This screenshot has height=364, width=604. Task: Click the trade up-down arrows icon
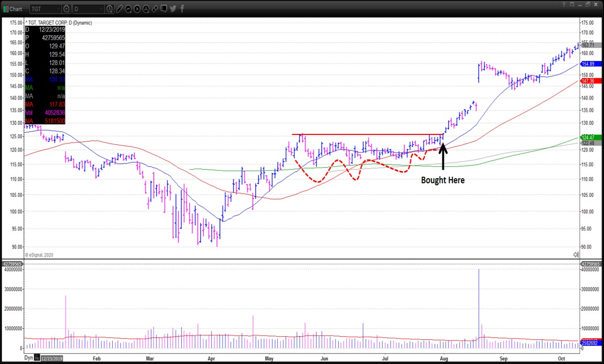[155, 9]
